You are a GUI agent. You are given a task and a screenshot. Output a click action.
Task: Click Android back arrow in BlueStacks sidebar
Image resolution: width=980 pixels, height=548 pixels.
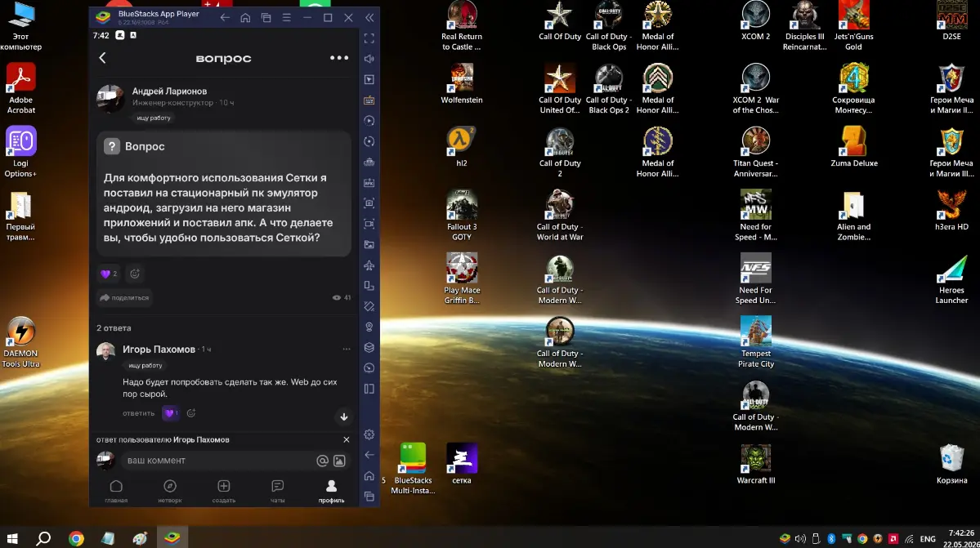(369, 454)
